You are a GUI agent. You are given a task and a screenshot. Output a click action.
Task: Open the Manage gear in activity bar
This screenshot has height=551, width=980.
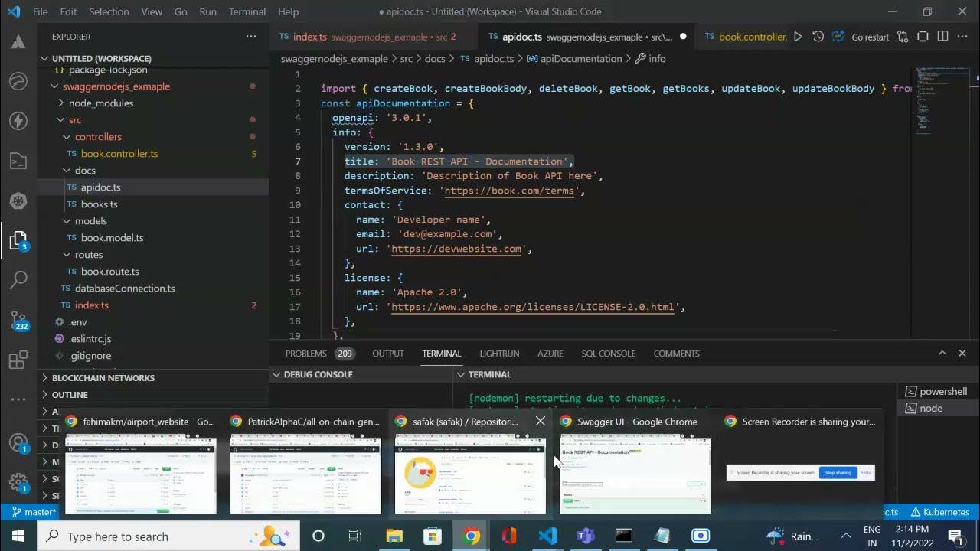pyautogui.click(x=18, y=484)
